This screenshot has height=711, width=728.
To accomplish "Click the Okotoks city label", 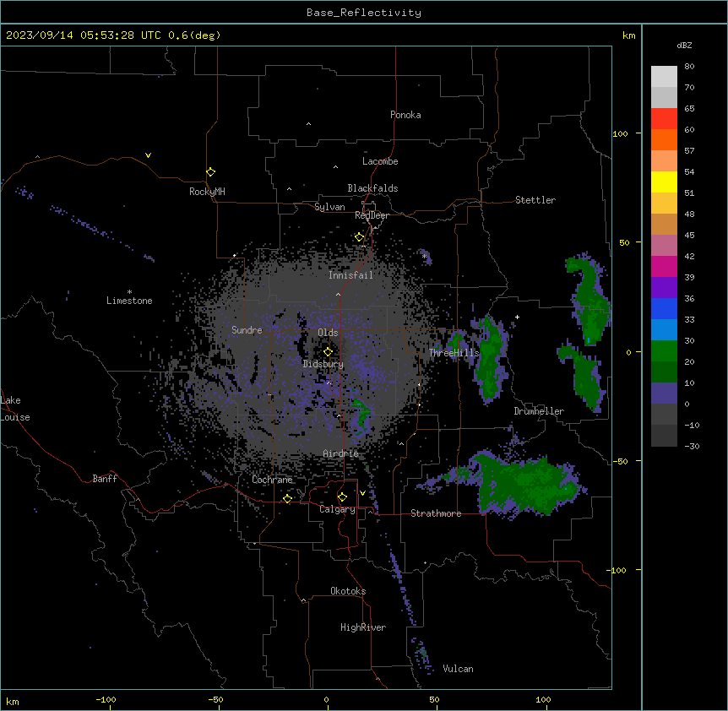I will (x=348, y=591).
